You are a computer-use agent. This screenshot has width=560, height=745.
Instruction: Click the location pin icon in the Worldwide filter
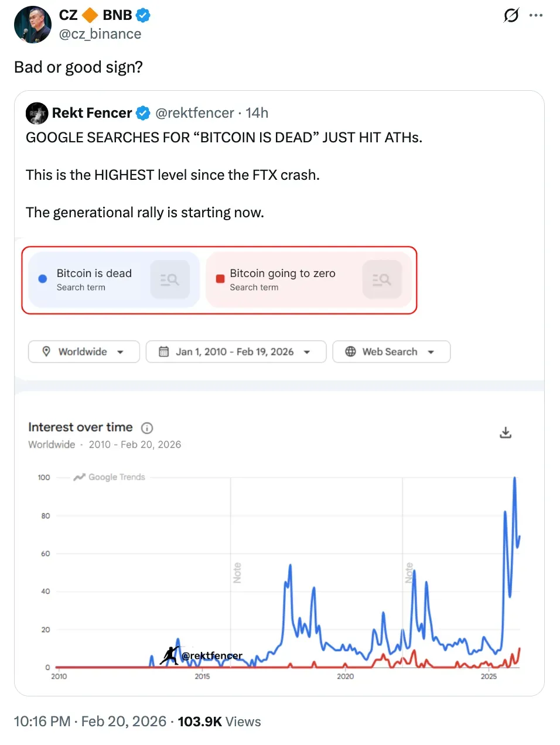pyautogui.click(x=47, y=351)
